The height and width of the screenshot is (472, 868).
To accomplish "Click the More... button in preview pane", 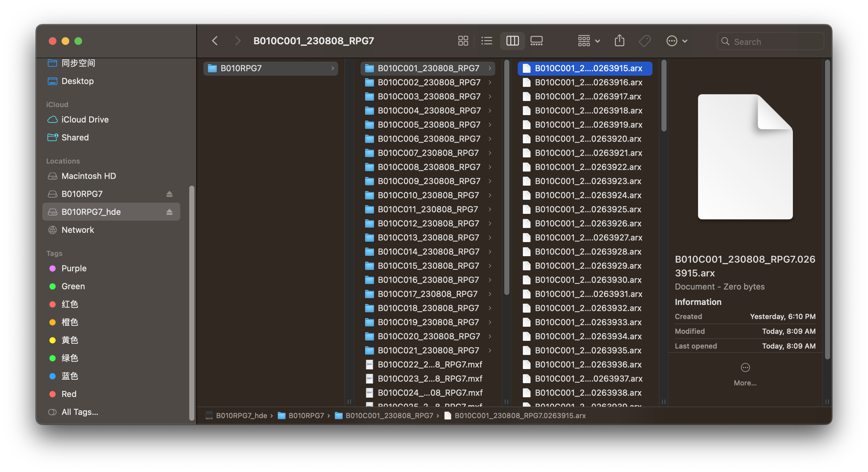I will pyautogui.click(x=745, y=374).
